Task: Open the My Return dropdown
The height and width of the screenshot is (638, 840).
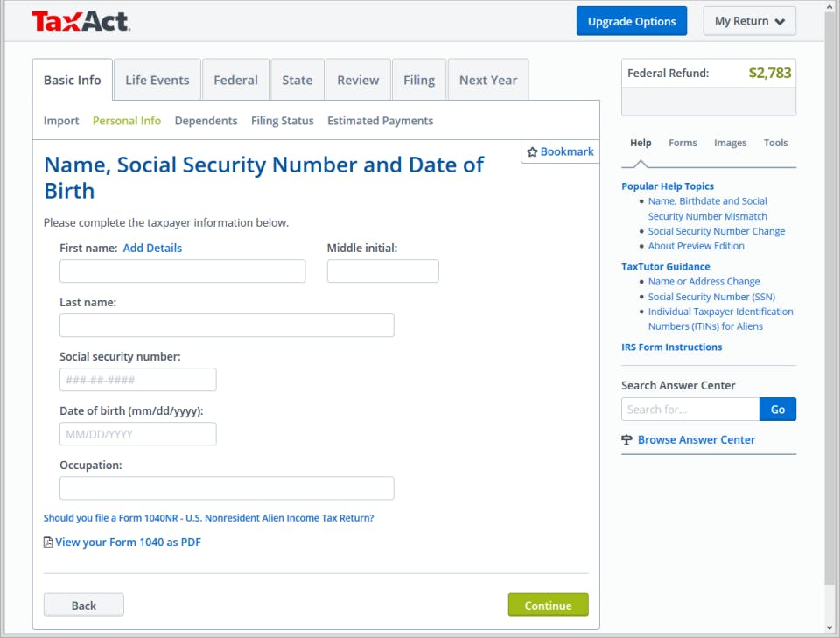Action: tap(749, 21)
